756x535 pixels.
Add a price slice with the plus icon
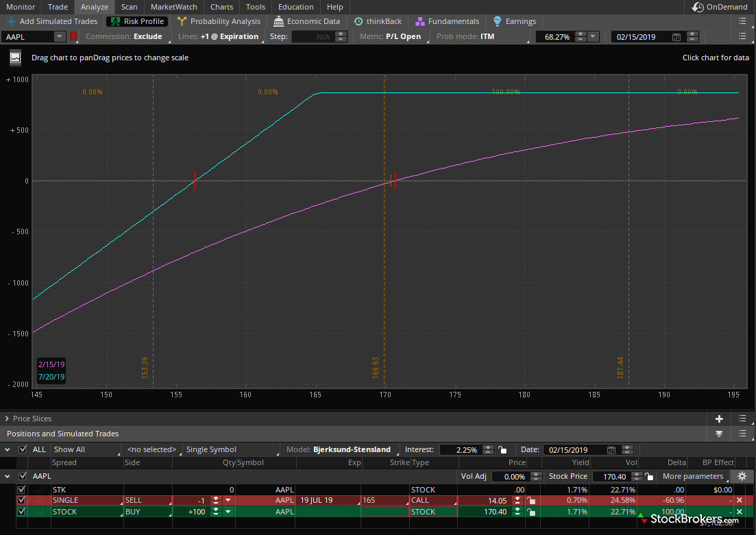click(719, 419)
